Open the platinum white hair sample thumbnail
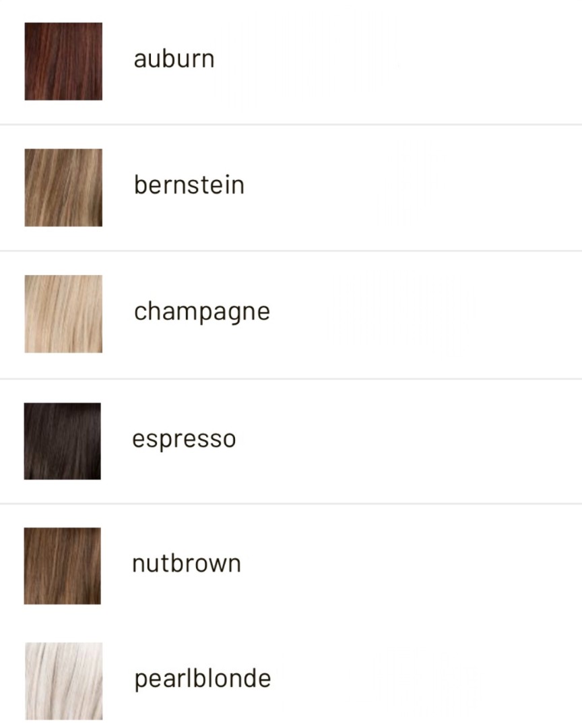This screenshot has height=728, width=582. [x=63, y=681]
